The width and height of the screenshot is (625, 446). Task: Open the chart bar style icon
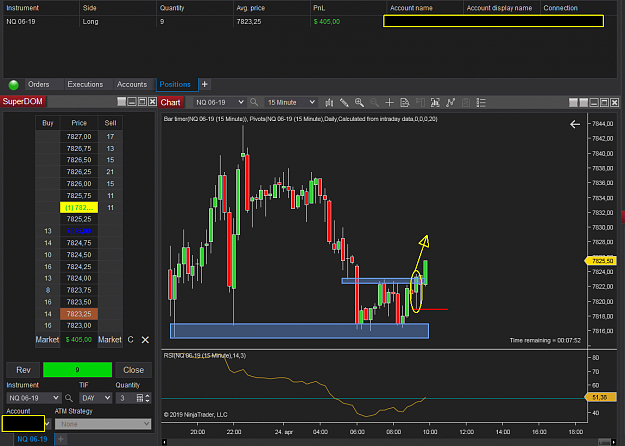pos(329,102)
